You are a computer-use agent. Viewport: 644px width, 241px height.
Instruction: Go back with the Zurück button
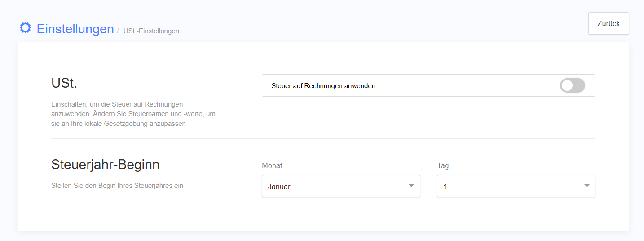[x=609, y=23]
